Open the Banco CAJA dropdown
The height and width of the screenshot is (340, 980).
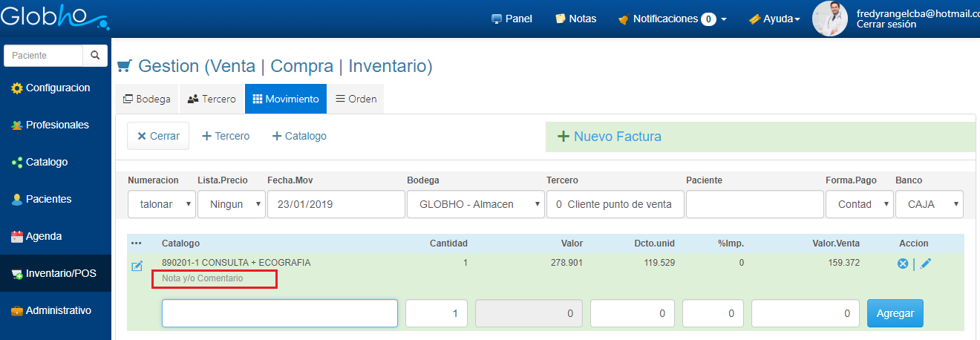[x=929, y=204]
